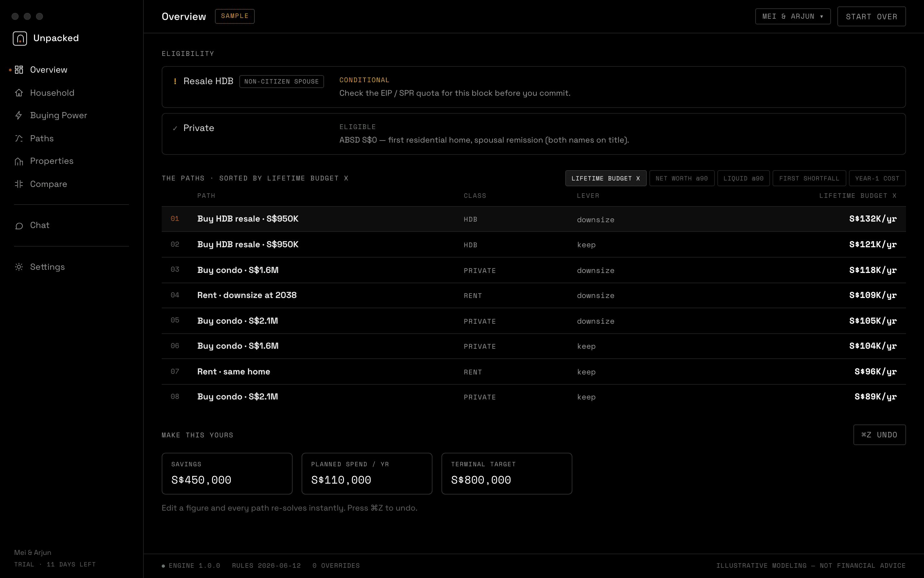Click the S$96K/yr value for Rent same home
Screen dimensions: 924x578
click(x=876, y=372)
